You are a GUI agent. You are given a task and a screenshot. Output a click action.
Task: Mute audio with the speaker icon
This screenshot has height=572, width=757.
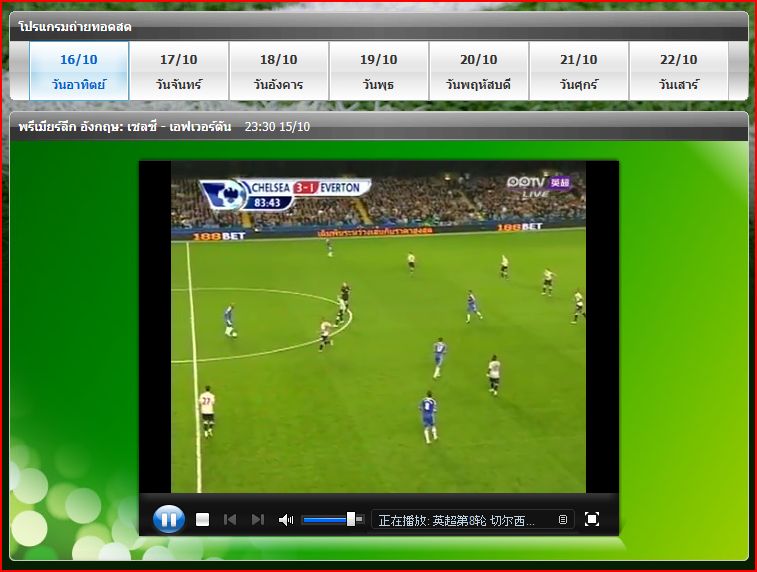pyautogui.click(x=286, y=519)
